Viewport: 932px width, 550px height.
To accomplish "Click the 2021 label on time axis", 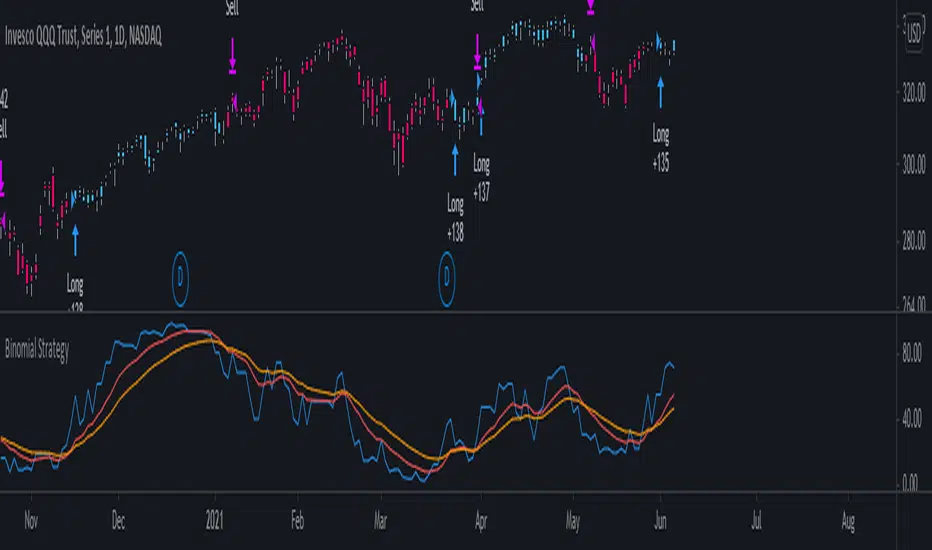I will (214, 521).
